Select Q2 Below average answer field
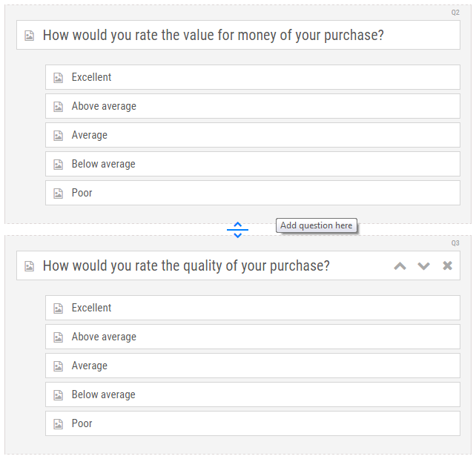Image resolution: width=476 pixels, height=459 pixels. pyautogui.click(x=253, y=164)
